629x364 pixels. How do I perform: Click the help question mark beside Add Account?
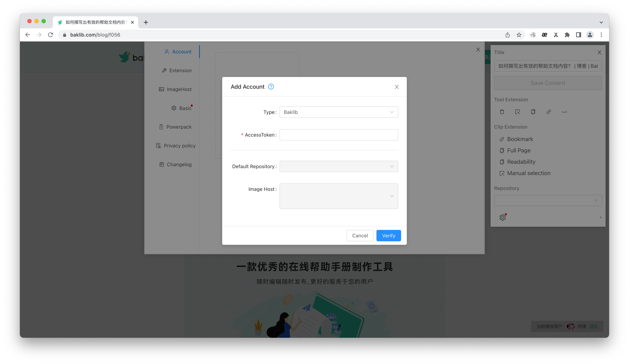coord(271,87)
